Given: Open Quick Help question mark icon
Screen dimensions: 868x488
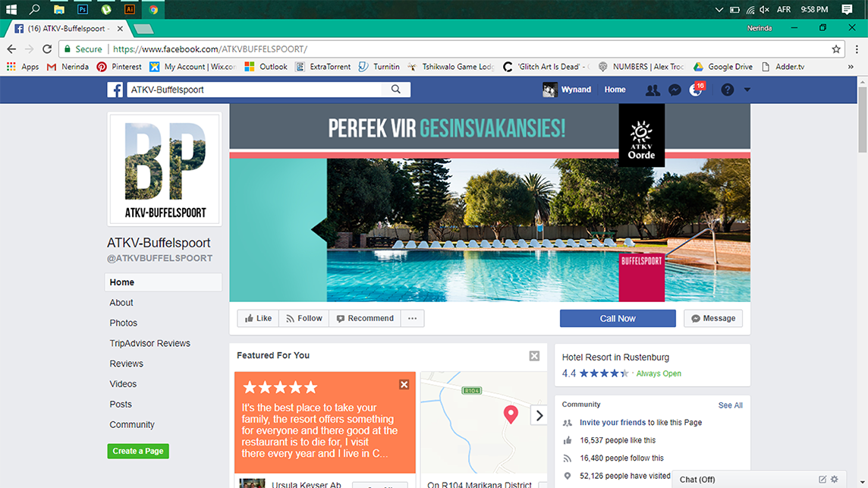Looking at the screenshot, I should (728, 90).
